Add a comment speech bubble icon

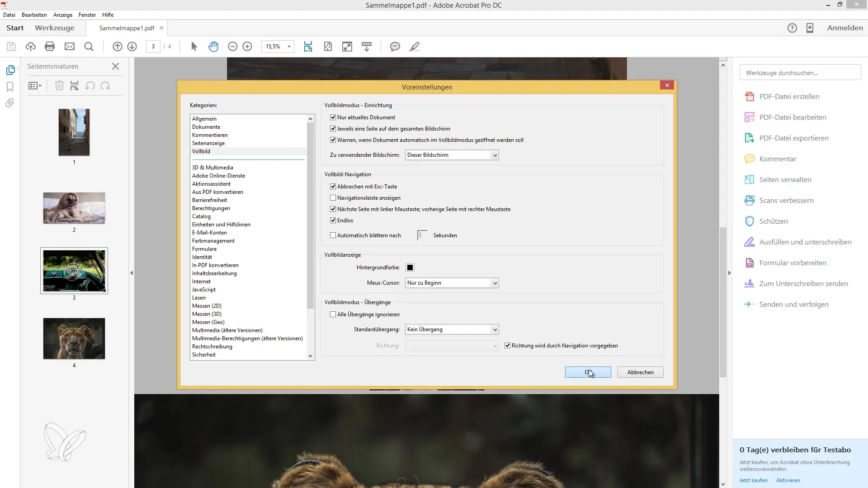(395, 47)
